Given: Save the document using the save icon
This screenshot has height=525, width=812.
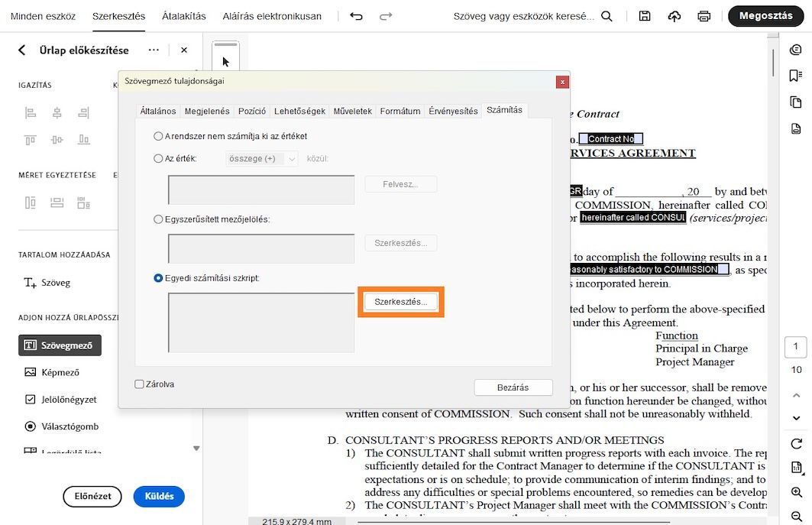Looking at the screenshot, I should pos(644,15).
